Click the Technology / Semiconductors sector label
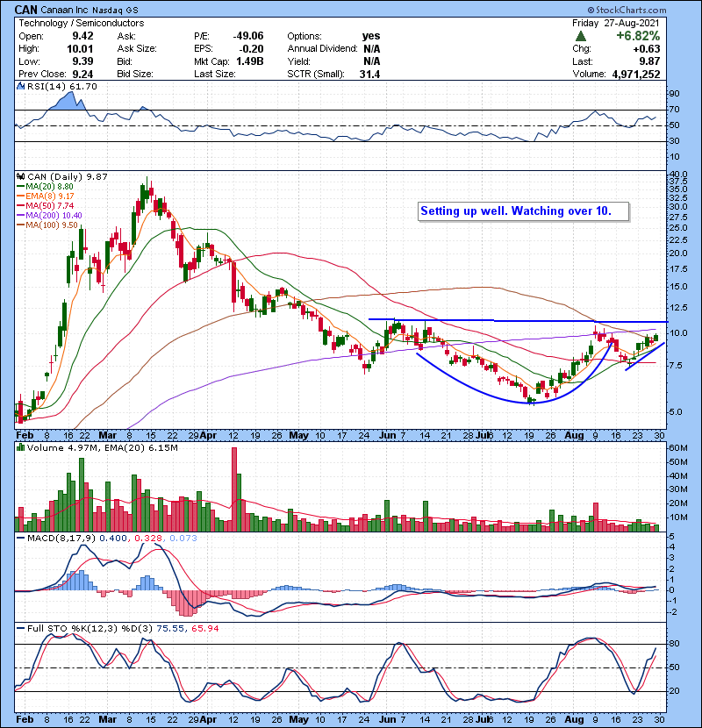 coord(82,23)
